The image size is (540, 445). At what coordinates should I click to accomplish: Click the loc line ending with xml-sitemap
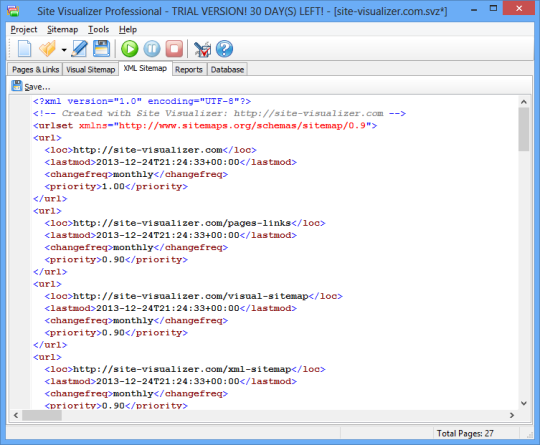(185, 369)
